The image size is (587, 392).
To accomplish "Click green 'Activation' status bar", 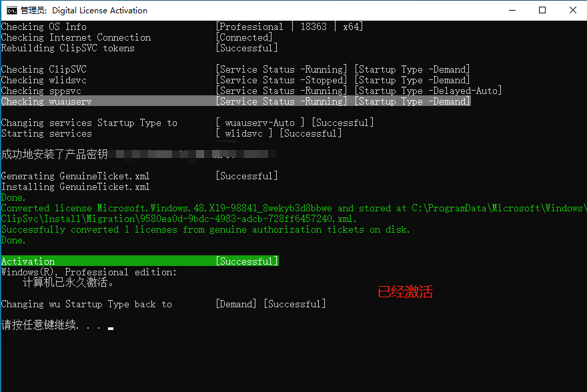I will (139, 261).
